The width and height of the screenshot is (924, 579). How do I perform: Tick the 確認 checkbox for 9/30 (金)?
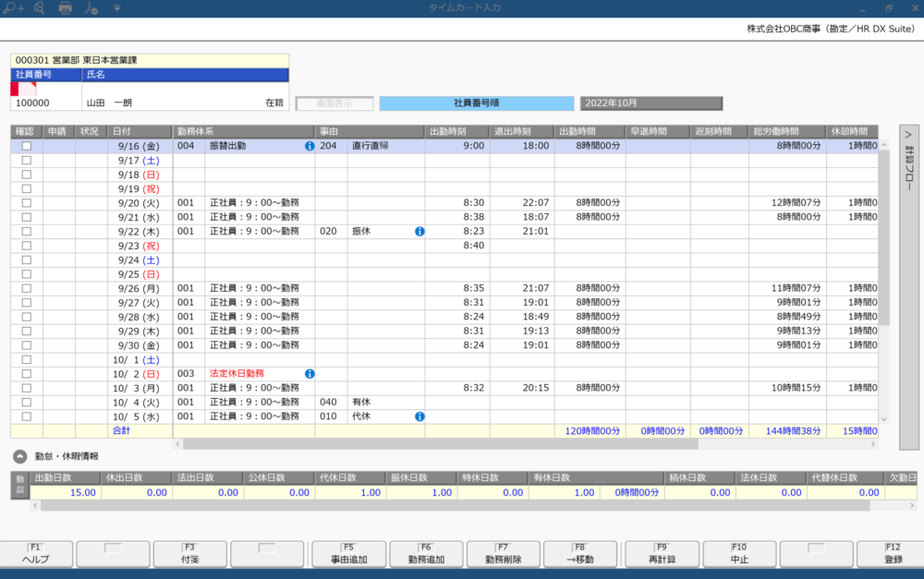[27, 345]
